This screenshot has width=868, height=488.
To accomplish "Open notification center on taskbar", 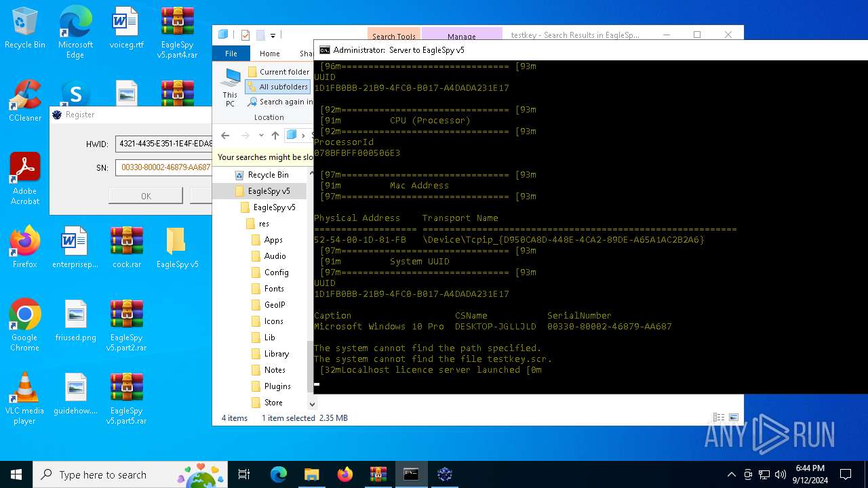I will coord(846,474).
